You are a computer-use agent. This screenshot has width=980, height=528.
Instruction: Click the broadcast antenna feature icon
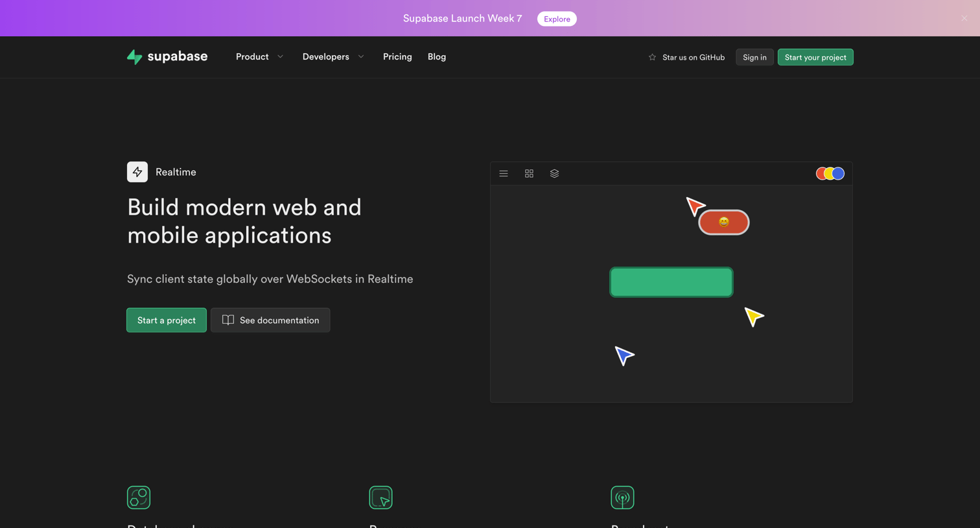tap(622, 498)
